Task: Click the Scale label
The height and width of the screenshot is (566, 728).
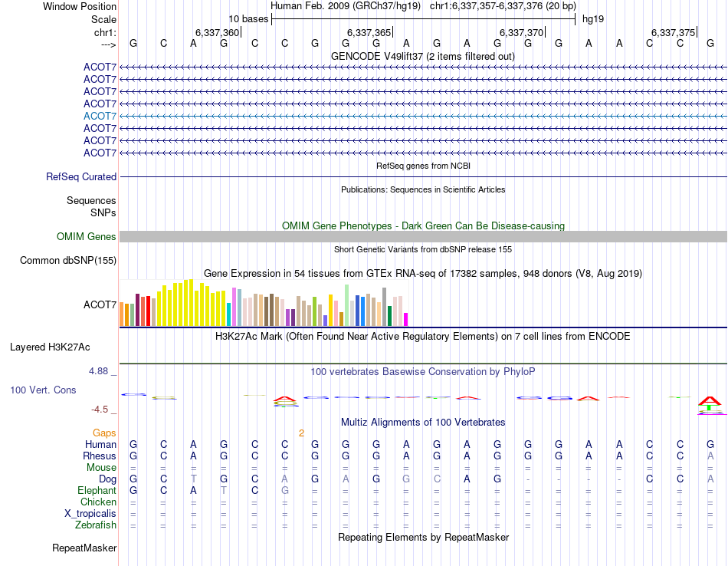Action: click(x=104, y=19)
